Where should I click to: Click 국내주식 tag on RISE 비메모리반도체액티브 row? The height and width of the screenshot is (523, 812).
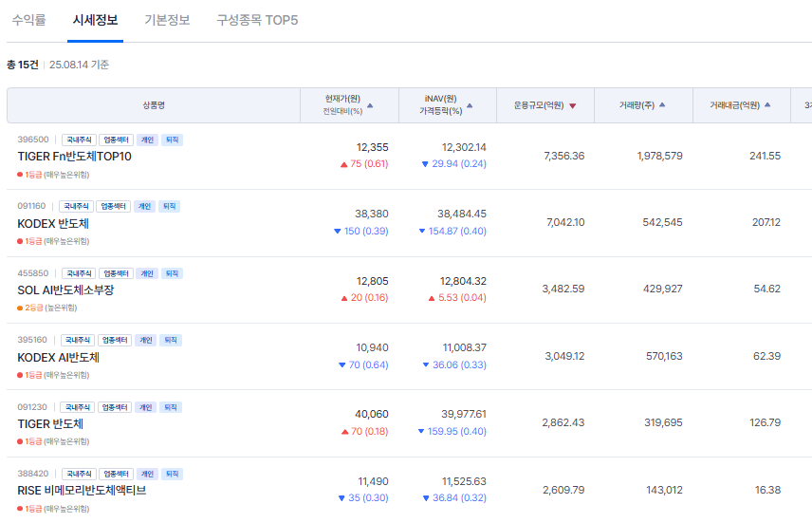pos(79,474)
